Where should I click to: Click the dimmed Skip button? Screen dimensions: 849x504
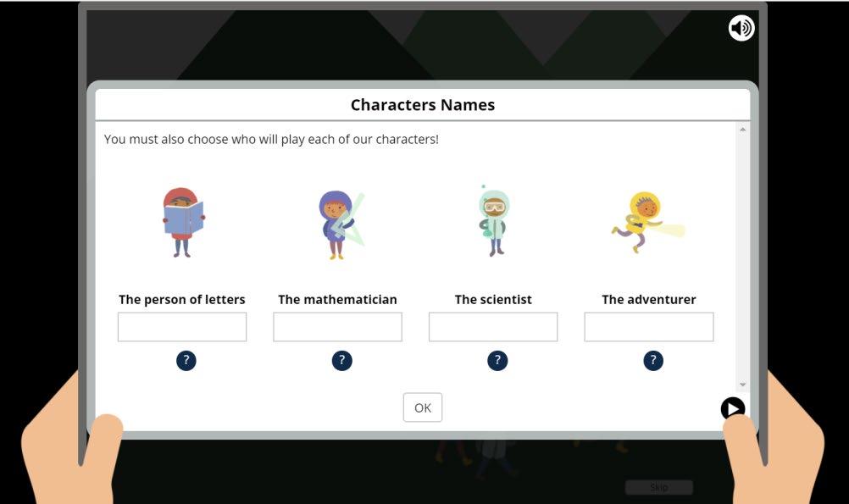[659, 487]
